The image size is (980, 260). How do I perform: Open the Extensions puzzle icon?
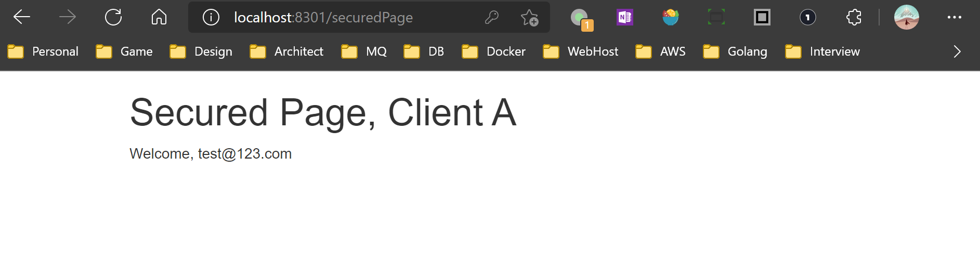(853, 17)
